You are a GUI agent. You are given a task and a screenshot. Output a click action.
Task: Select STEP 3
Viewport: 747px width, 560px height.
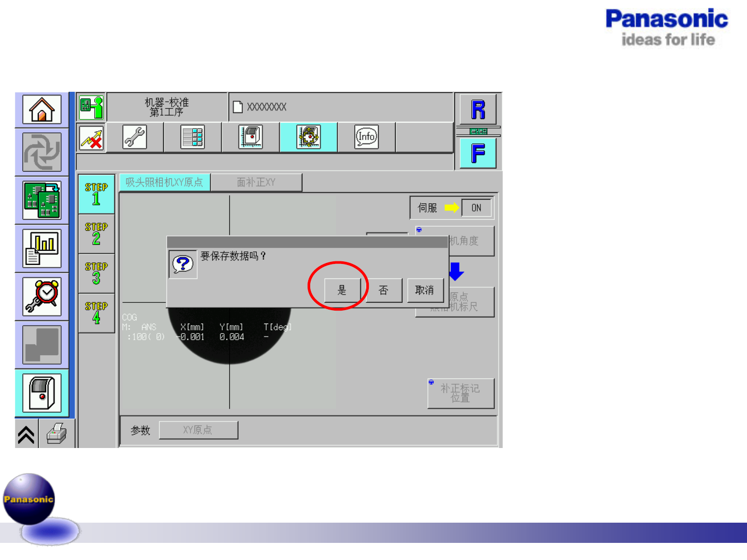[96, 273]
